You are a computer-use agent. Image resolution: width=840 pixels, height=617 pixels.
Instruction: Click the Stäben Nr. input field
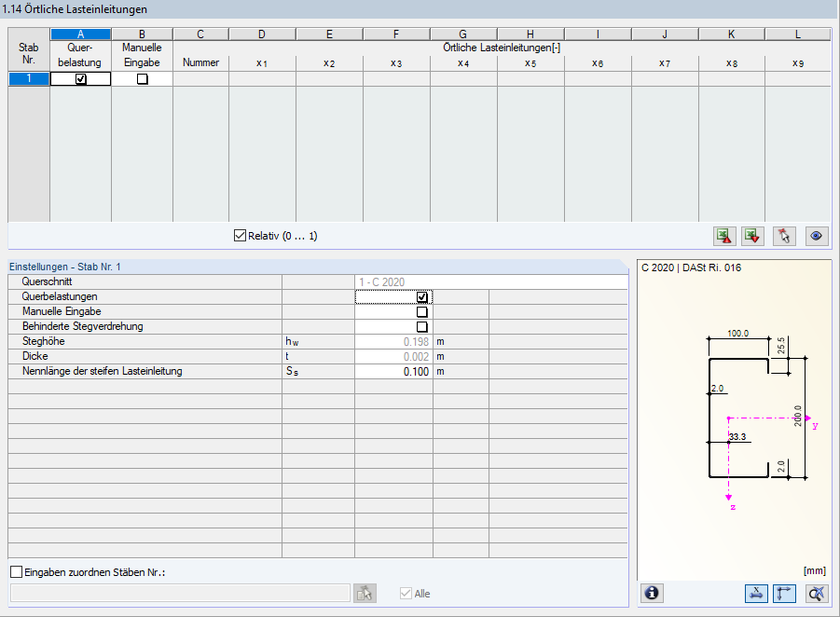(x=180, y=594)
